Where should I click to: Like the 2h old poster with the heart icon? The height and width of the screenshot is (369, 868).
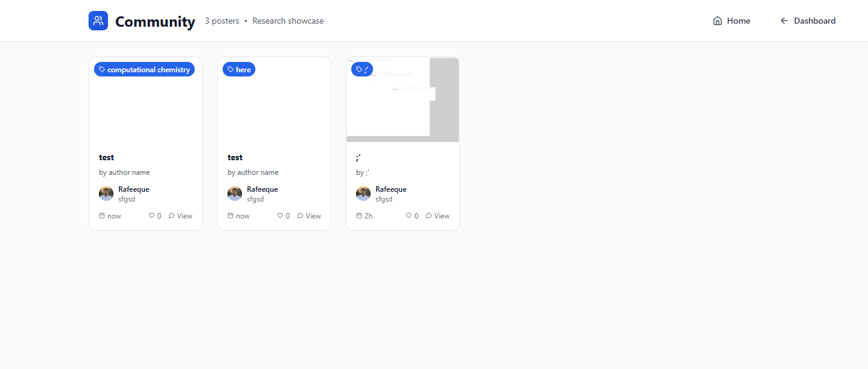point(409,215)
